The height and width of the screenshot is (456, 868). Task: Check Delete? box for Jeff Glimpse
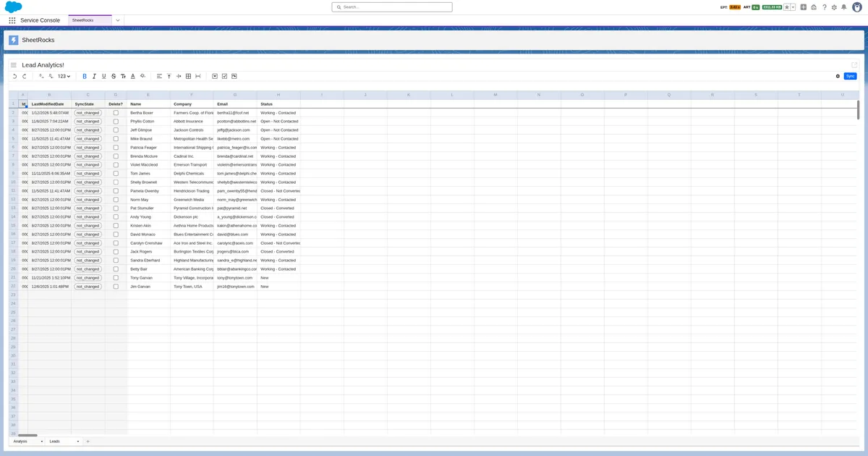[x=116, y=130]
